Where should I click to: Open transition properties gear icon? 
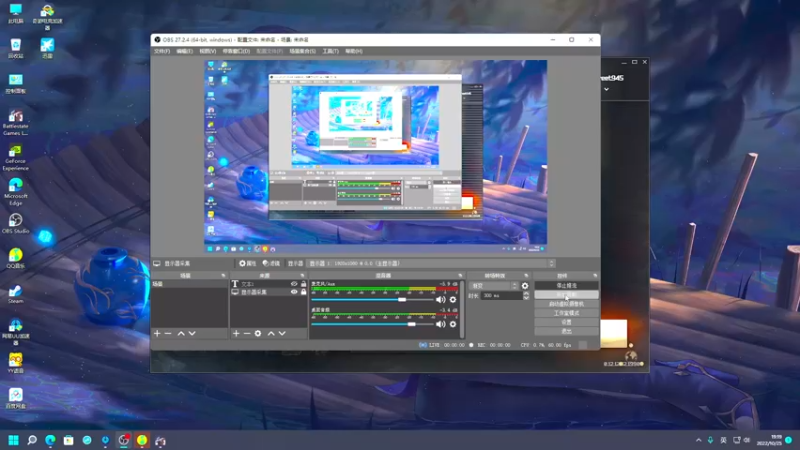(x=525, y=286)
